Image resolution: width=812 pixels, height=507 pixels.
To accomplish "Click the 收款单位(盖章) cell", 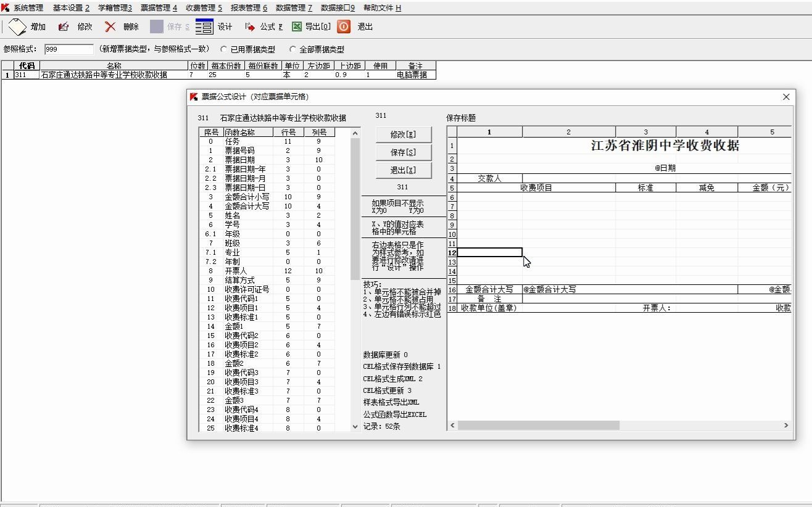I will [x=489, y=308].
